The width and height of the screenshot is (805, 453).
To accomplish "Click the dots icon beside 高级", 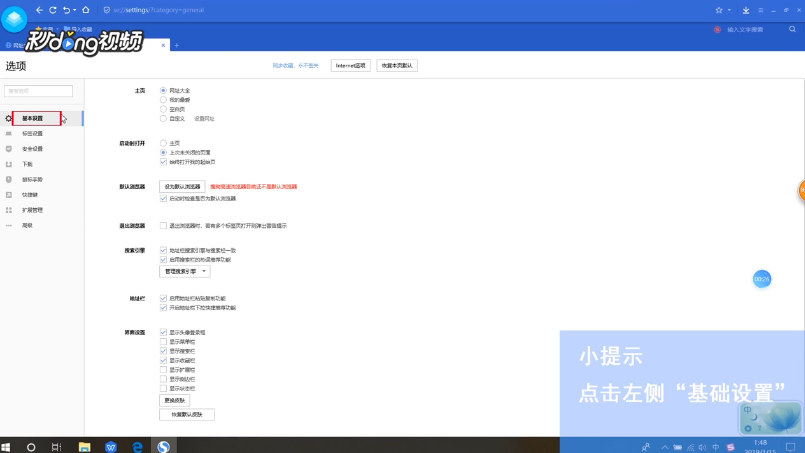I will coord(8,225).
